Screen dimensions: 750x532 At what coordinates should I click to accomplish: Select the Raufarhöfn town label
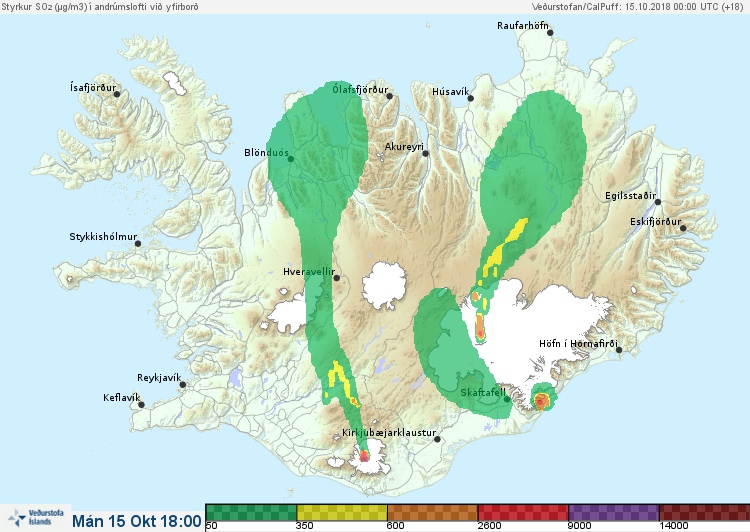click(523, 26)
